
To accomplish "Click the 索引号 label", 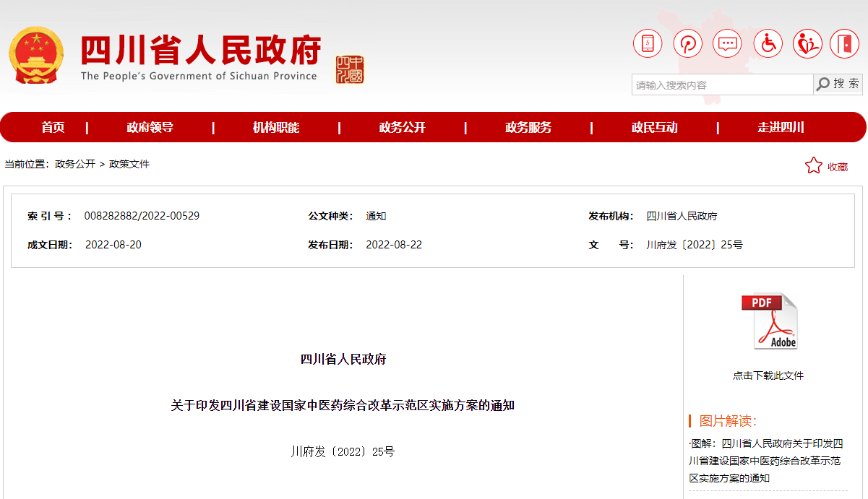I will [50, 216].
